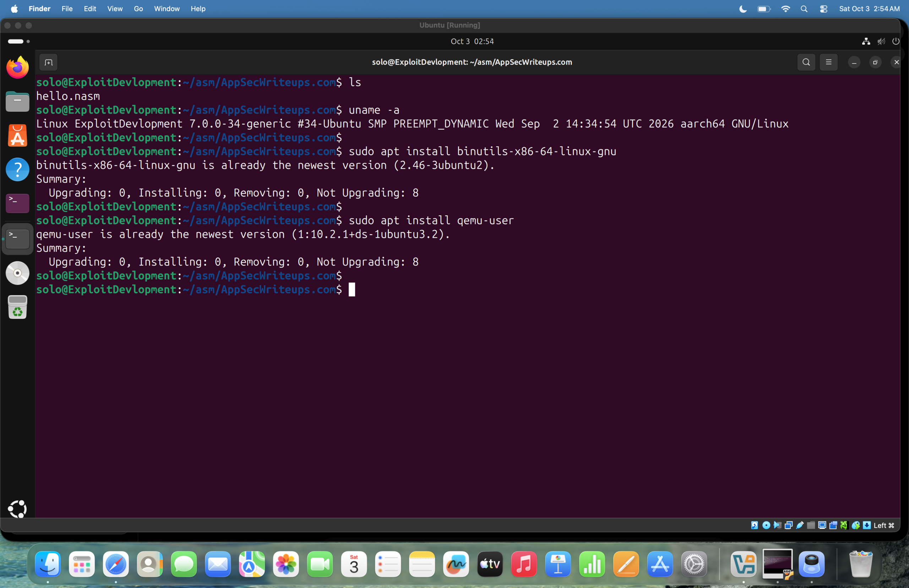Open the Ubuntu VM thumbnail in the Dock
The height and width of the screenshot is (588, 909).
coord(778,564)
